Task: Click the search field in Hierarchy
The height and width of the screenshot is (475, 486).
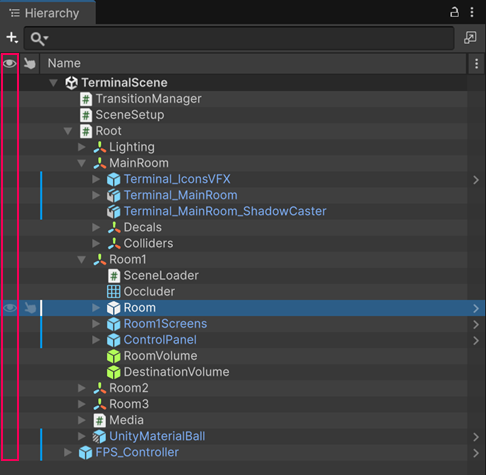Action: [x=239, y=38]
